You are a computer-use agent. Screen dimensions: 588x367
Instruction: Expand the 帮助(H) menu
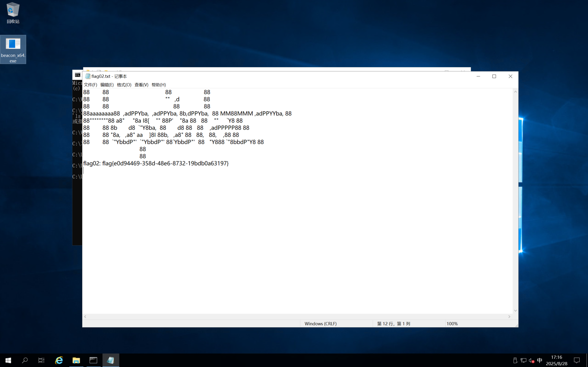(159, 85)
